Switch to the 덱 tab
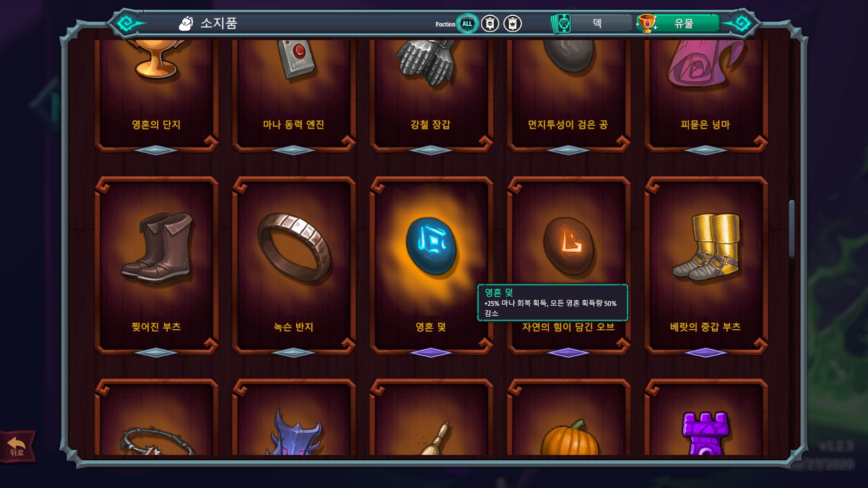 pos(591,23)
